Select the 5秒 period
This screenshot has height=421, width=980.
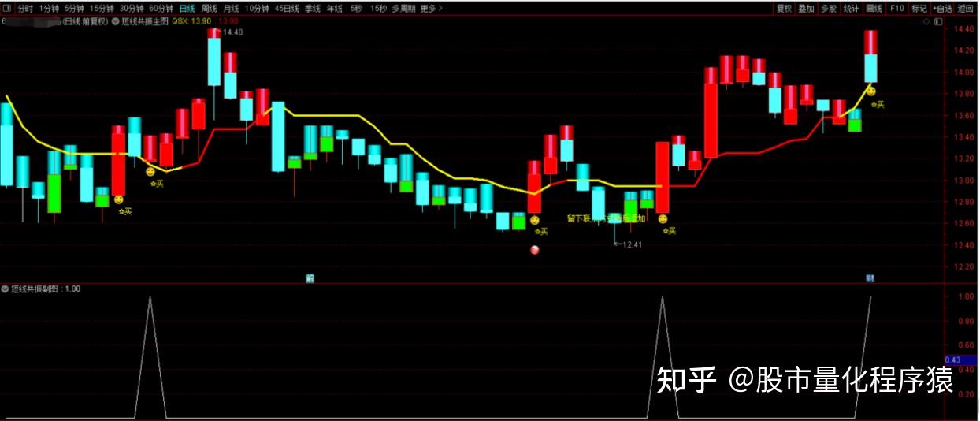[356, 9]
